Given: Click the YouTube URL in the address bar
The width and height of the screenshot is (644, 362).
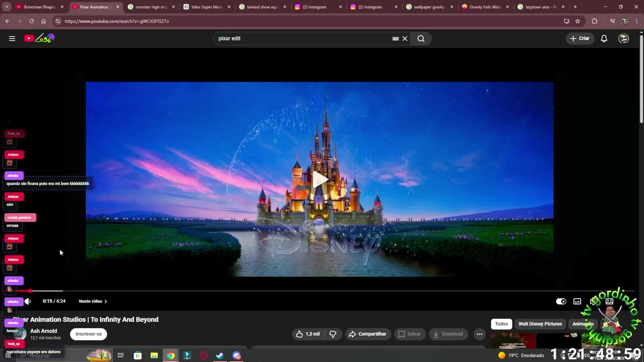Looking at the screenshot, I should (117, 21).
